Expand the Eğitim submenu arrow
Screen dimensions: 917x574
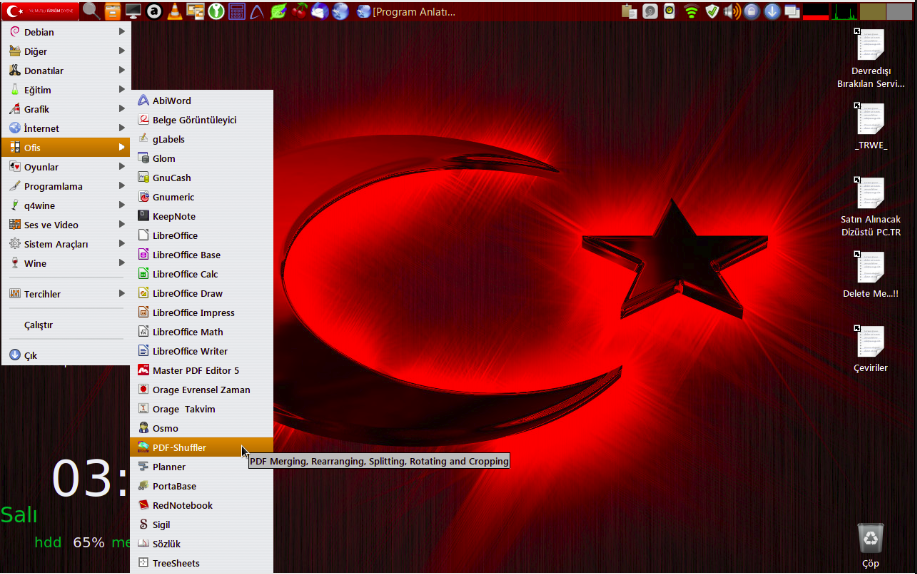tap(122, 90)
